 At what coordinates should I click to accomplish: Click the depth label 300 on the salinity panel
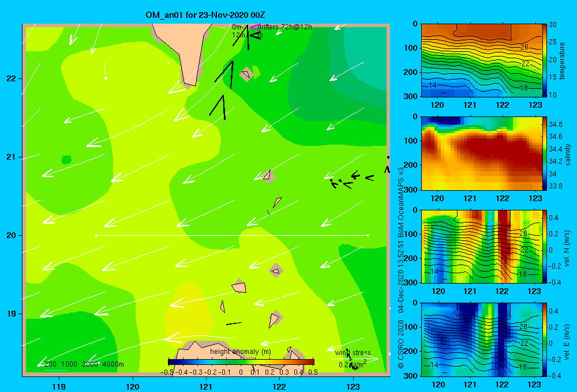point(410,190)
